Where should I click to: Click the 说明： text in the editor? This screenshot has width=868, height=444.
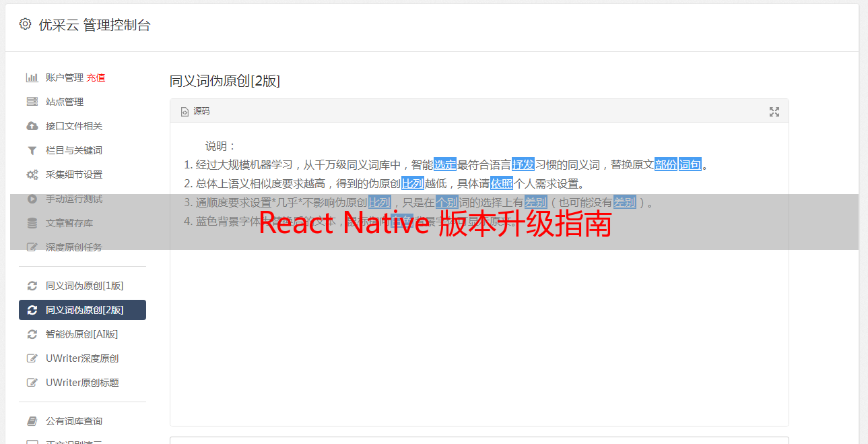[x=221, y=146]
